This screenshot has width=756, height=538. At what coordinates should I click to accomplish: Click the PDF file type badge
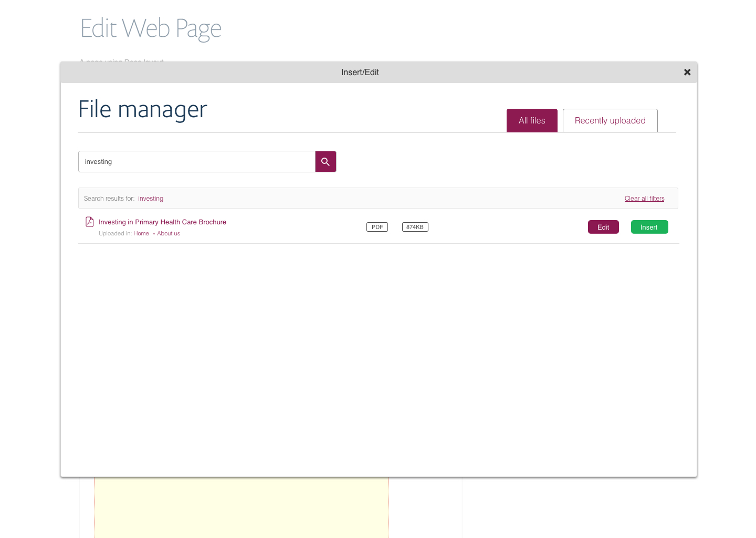[x=377, y=227]
